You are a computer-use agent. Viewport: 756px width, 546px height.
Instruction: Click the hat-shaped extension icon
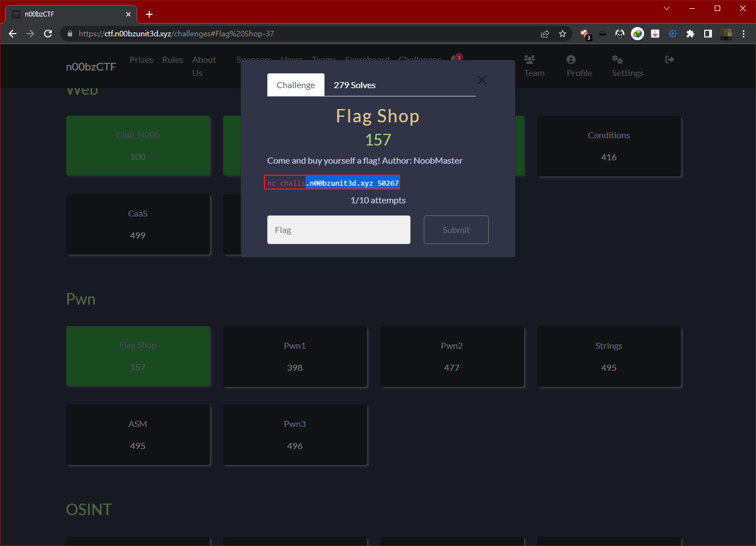point(603,34)
